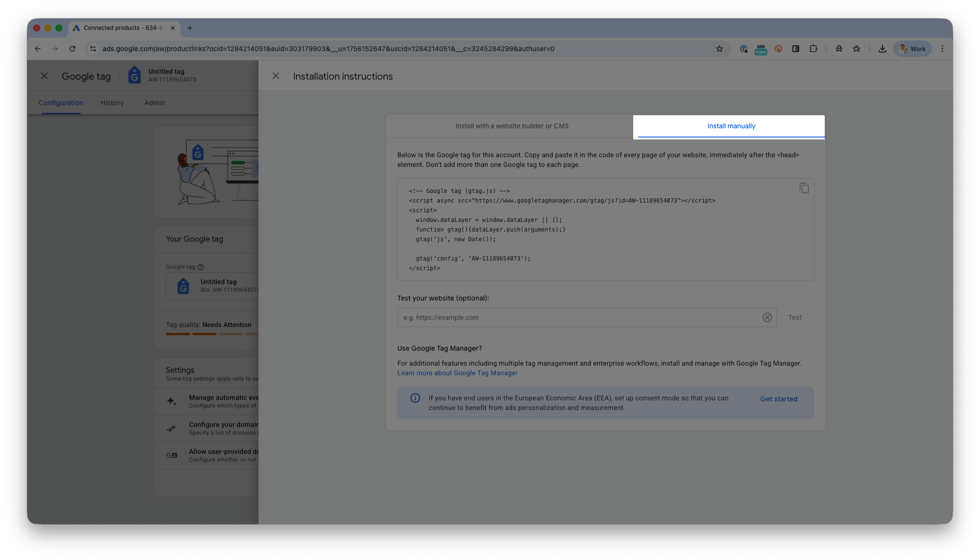Open the browser Extensions puzzle icon
The height and width of the screenshot is (560, 980).
pyautogui.click(x=813, y=49)
